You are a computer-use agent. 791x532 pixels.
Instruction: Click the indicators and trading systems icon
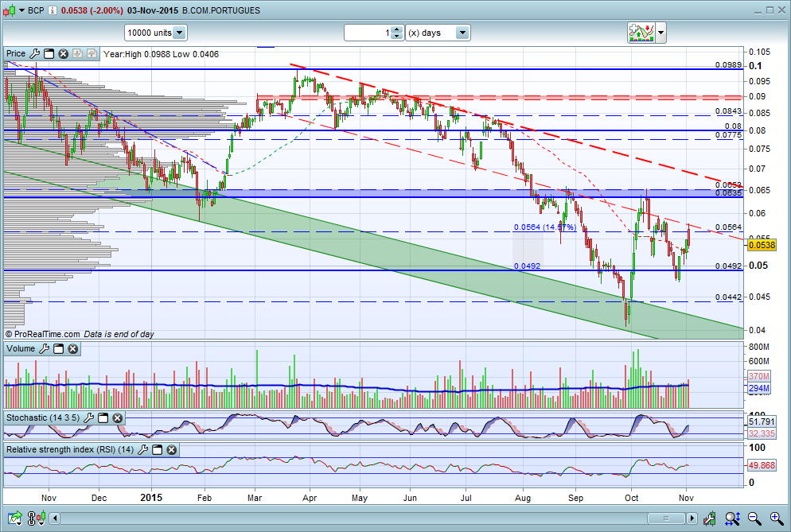pyautogui.click(x=641, y=33)
